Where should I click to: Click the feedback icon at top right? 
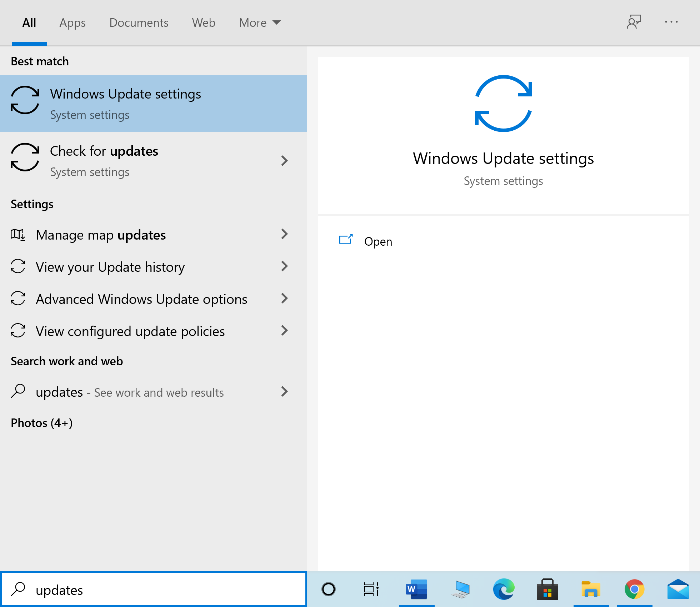coord(634,22)
